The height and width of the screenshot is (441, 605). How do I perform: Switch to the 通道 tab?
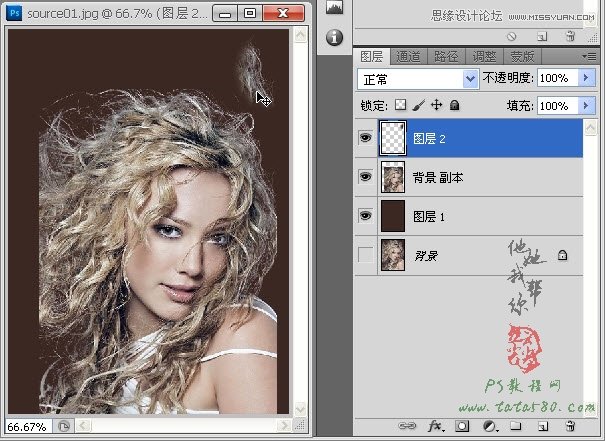point(408,57)
